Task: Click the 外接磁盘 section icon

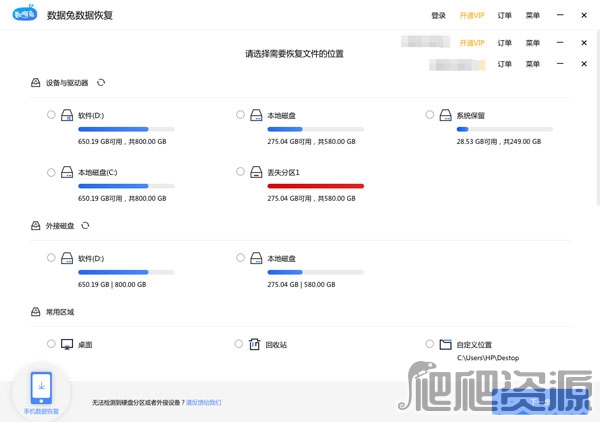Action: coord(36,226)
